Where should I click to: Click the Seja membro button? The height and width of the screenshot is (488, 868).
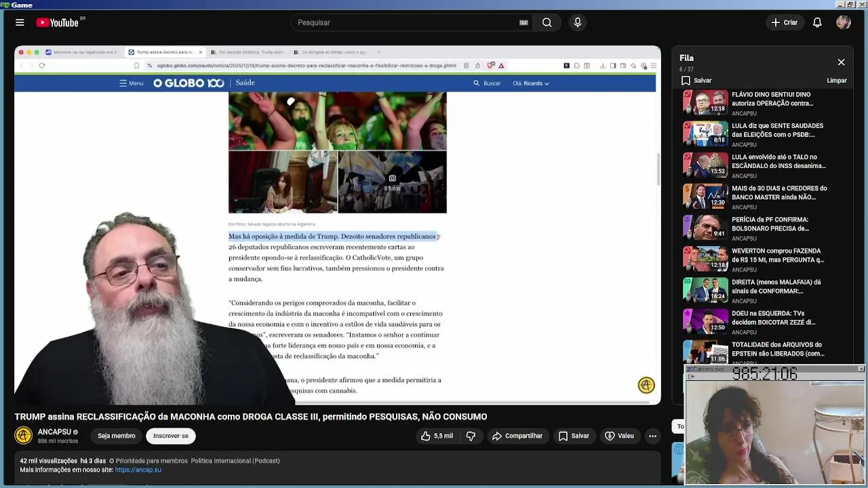coord(116,436)
